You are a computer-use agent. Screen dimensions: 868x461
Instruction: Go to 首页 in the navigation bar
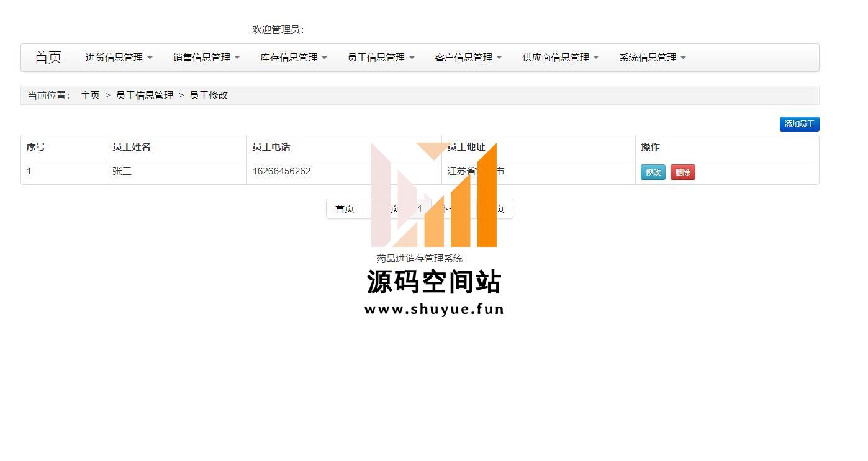pyautogui.click(x=48, y=58)
